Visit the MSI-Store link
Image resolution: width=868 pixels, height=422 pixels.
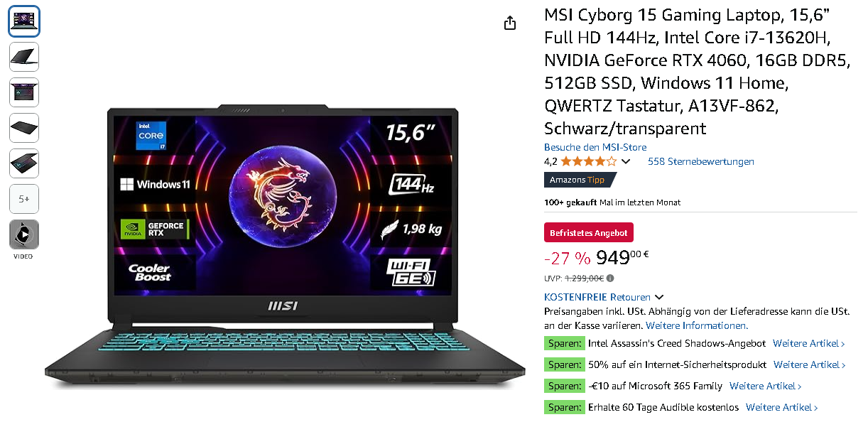point(595,147)
